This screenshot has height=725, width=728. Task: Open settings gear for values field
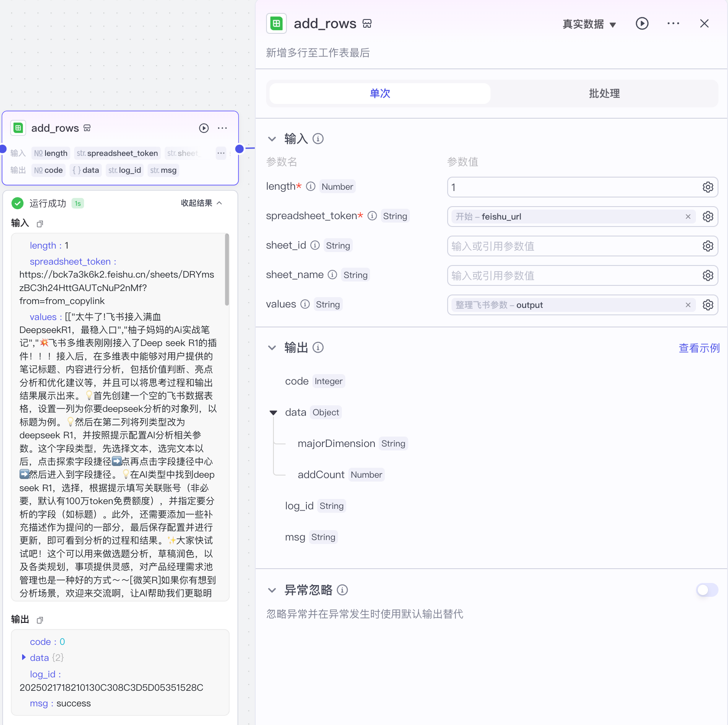pyautogui.click(x=708, y=305)
